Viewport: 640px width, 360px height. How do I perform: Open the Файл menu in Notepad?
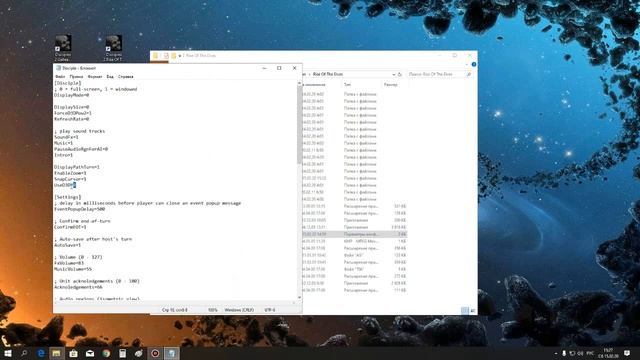pos(60,76)
